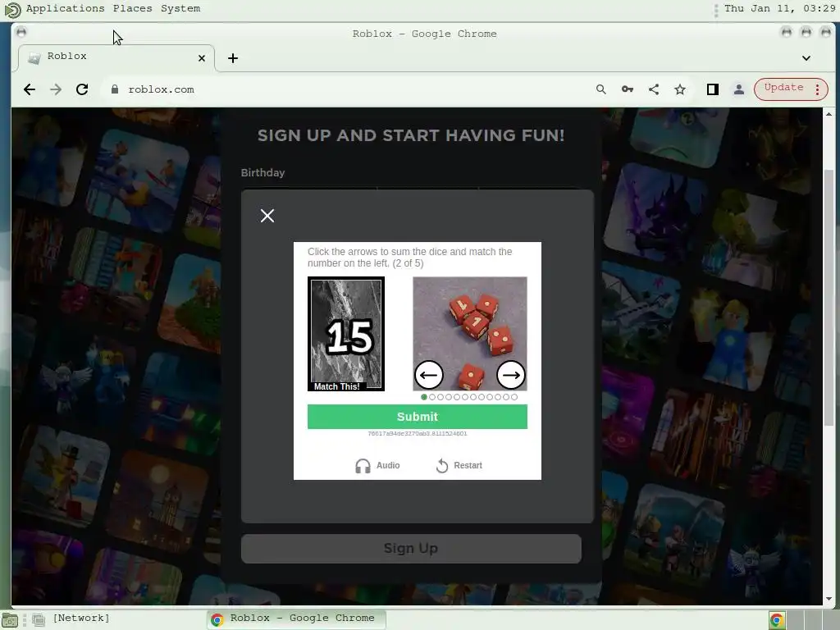Reload the Roblox page
Screen dimensions: 840x630
coord(82,89)
